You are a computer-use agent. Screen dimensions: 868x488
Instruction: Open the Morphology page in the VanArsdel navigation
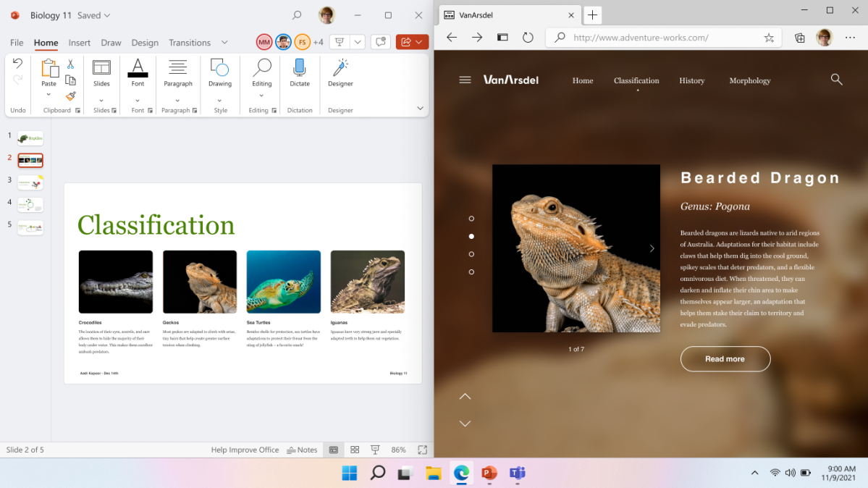(x=749, y=80)
